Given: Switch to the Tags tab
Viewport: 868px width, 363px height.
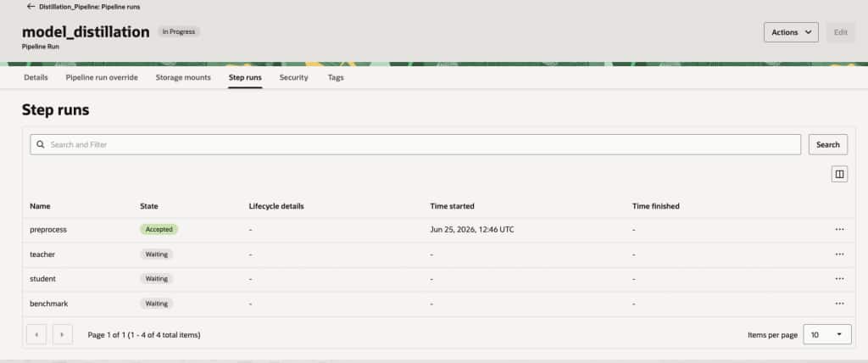Looking at the screenshot, I should pos(336,77).
